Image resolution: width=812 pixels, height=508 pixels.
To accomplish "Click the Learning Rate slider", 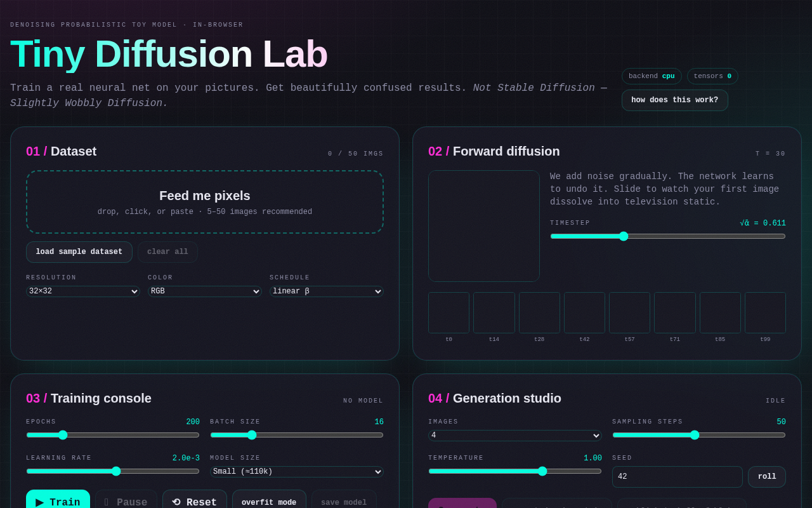I will point(113,471).
